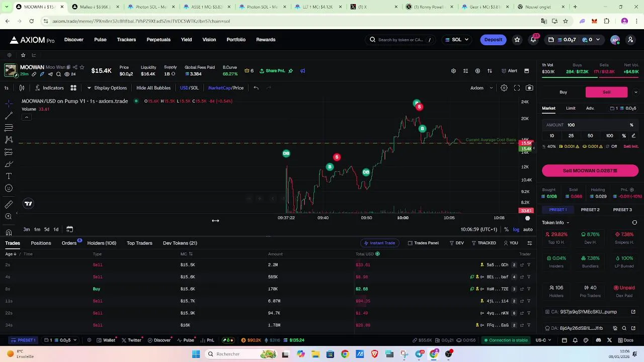Toggle the DEV trades filter

(456, 243)
